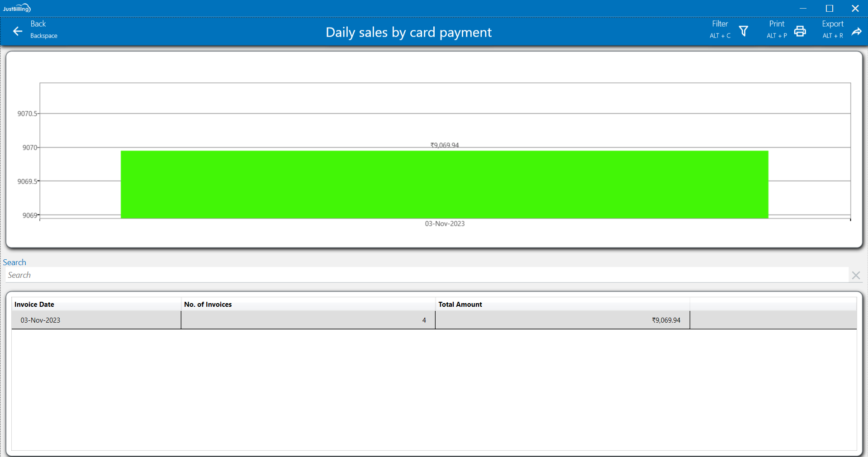
Task: Click the Back text label
Action: [x=38, y=24]
